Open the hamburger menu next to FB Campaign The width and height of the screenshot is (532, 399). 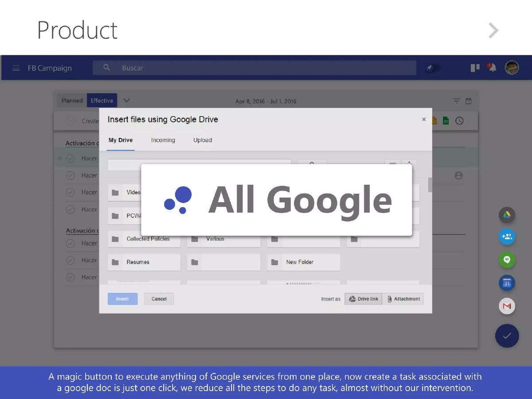pos(16,68)
